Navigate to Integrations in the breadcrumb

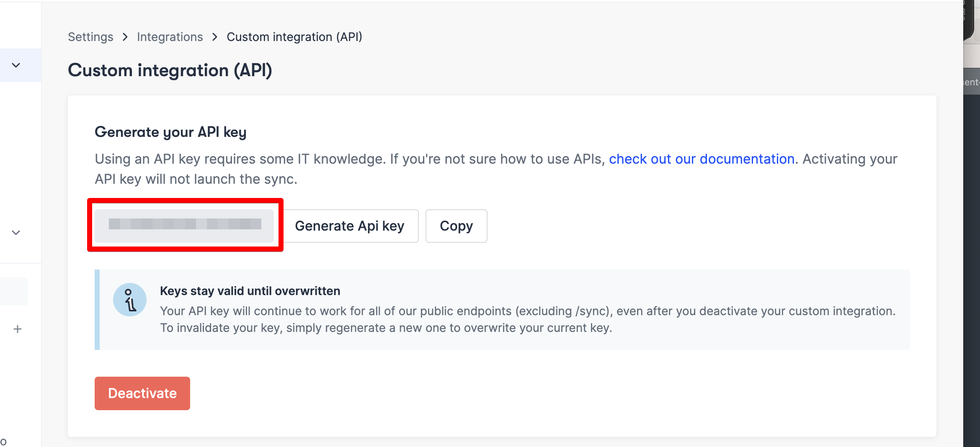[170, 37]
